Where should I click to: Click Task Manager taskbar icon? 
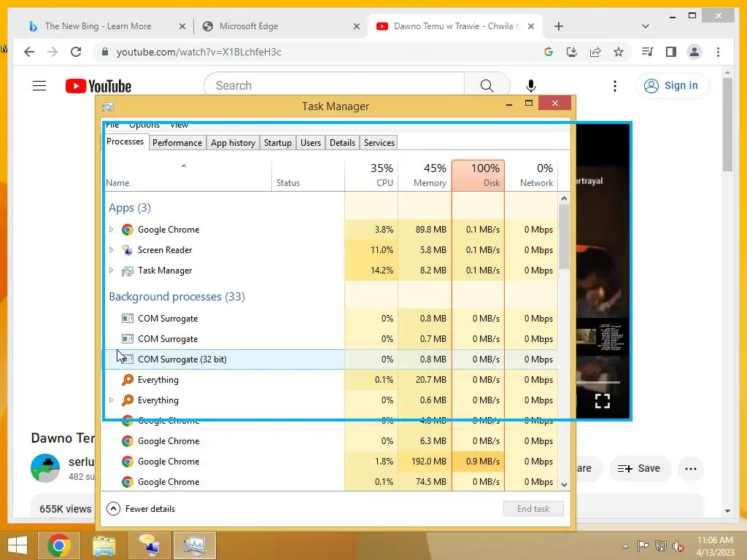[x=194, y=545]
